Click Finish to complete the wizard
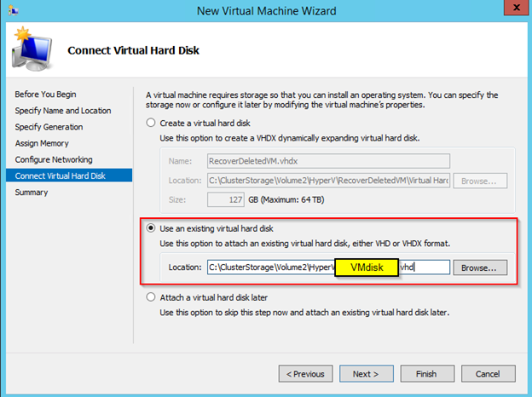The height and width of the screenshot is (397, 532). pyautogui.click(x=425, y=373)
